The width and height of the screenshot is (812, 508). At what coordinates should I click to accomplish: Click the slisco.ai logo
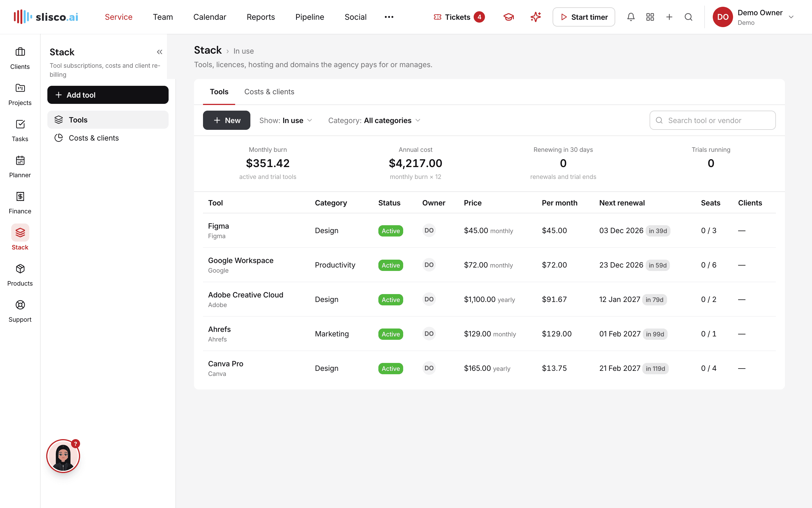pos(46,17)
